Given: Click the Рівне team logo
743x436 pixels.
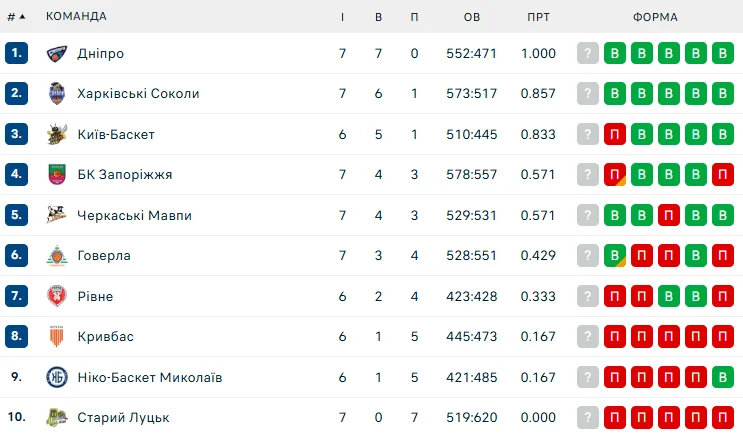Looking at the screenshot, I should pyautogui.click(x=56, y=296).
